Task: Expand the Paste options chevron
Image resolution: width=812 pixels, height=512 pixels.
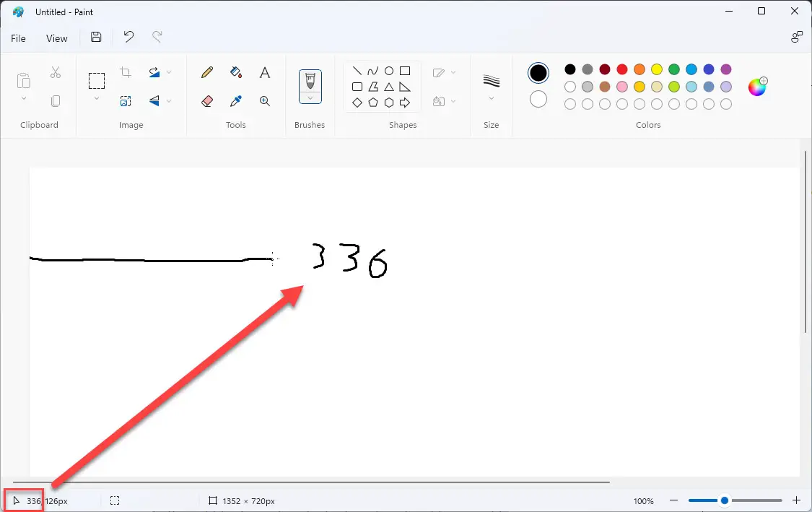Action: tap(24, 98)
